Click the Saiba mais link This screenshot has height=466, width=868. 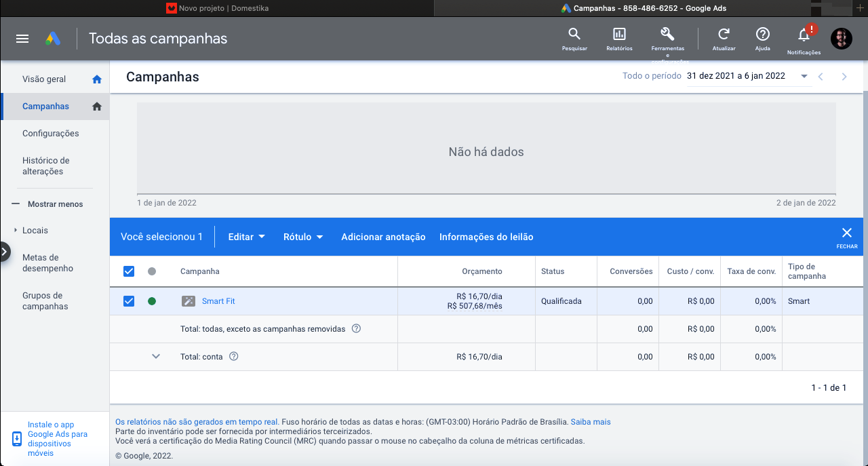591,422
